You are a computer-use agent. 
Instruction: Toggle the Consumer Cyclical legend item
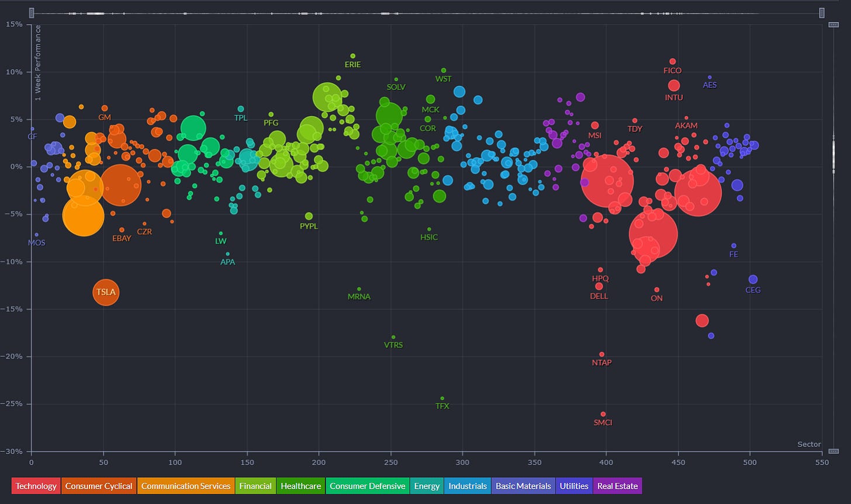pyautogui.click(x=99, y=486)
